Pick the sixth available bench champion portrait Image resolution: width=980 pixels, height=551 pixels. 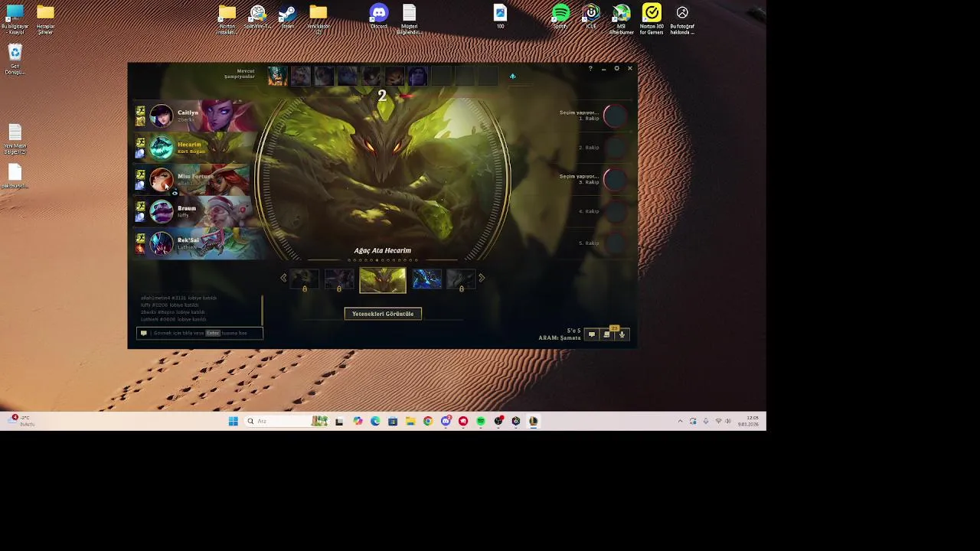(394, 76)
